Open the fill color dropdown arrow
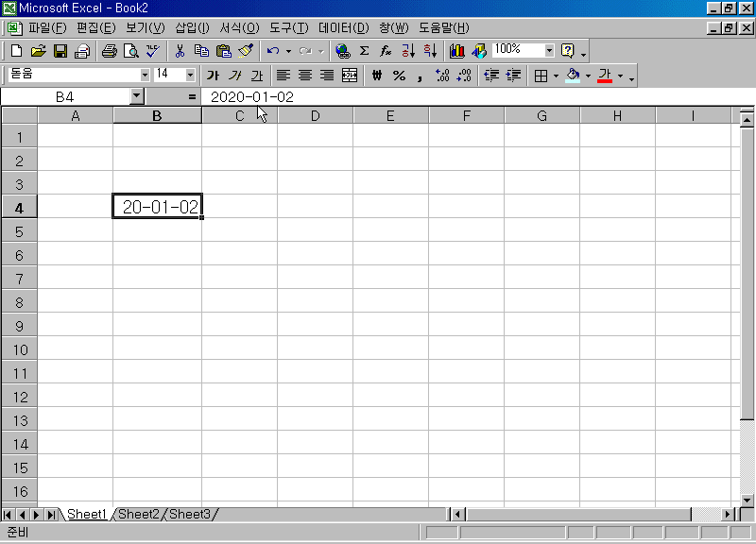The width and height of the screenshot is (756, 544). pos(588,76)
